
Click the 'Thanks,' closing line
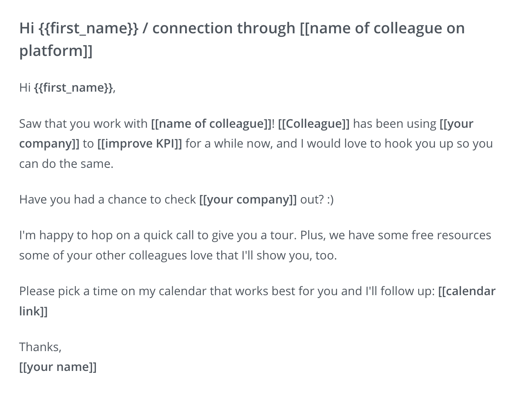[x=40, y=347]
